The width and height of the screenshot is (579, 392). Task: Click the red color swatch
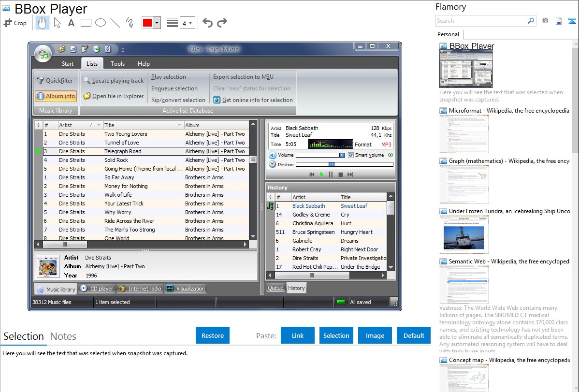147,23
